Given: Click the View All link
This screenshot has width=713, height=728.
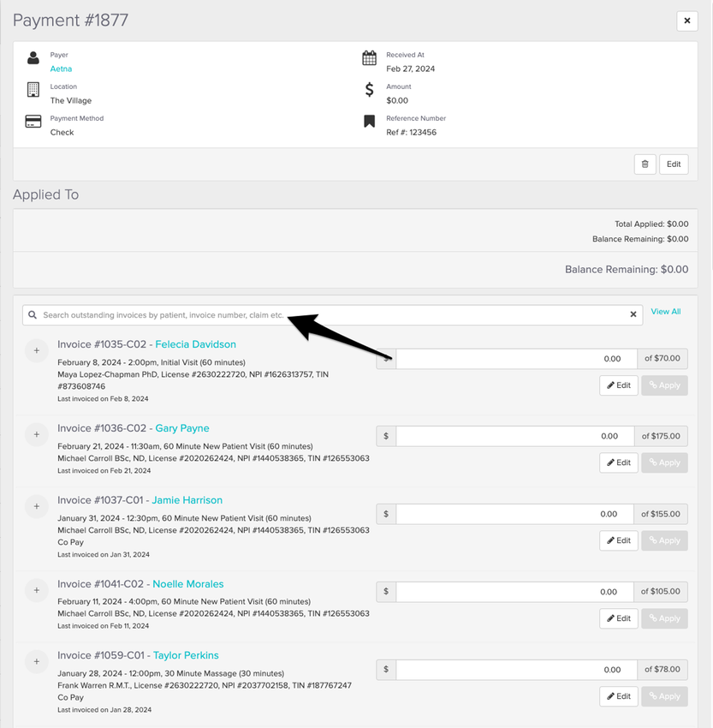Looking at the screenshot, I should [x=666, y=312].
